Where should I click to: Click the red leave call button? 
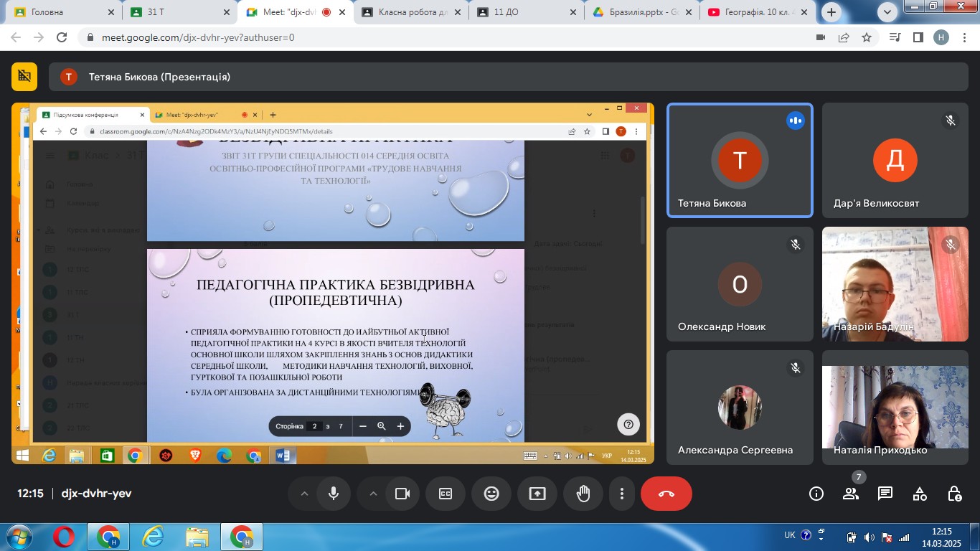[x=666, y=494]
